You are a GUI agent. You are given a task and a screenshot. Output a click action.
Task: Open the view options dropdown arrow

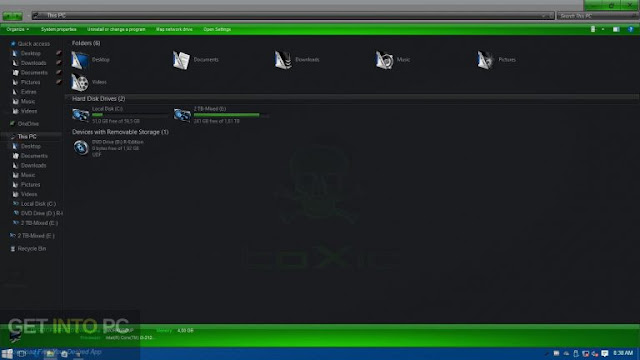[x=603, y=29]
